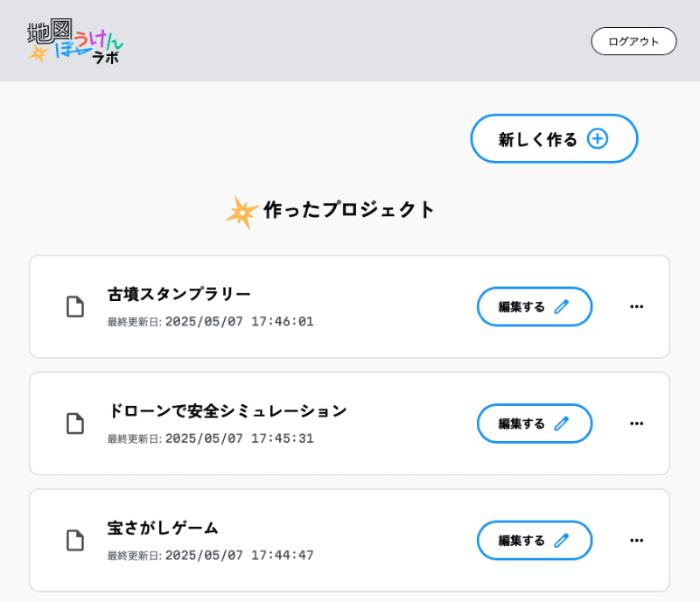
Task: Click the 地図ぼうけんラボ logo
Action: click(75, 41)
